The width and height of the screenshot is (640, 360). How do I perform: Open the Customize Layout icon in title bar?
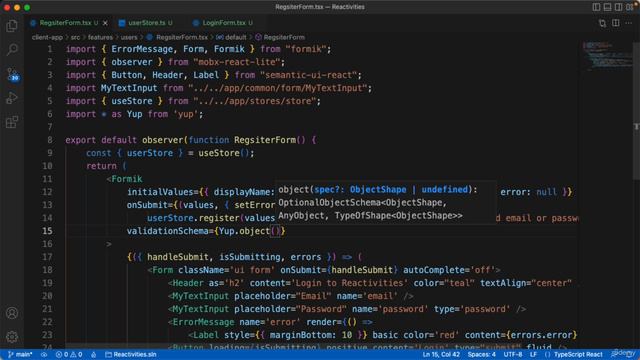click(629, 7)
